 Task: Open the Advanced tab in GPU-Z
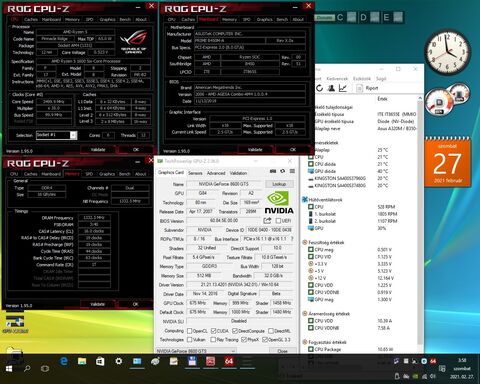[216, 173]
